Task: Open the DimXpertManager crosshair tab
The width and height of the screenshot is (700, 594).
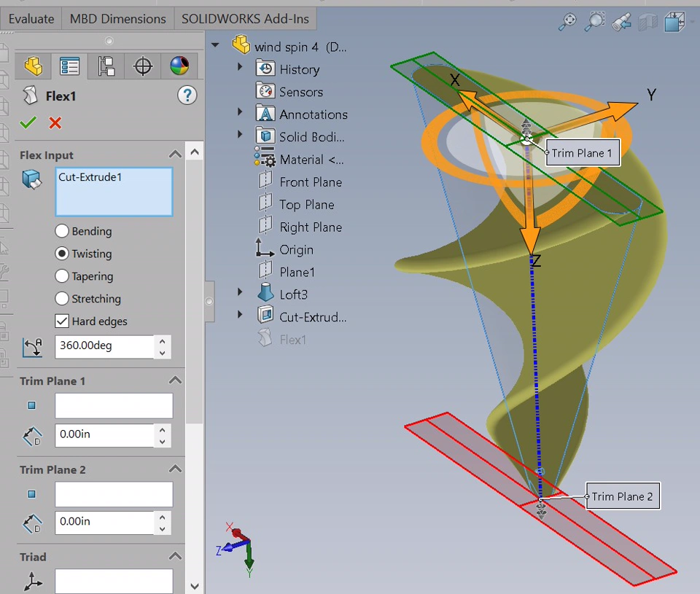Action: (x=143, y=66)
